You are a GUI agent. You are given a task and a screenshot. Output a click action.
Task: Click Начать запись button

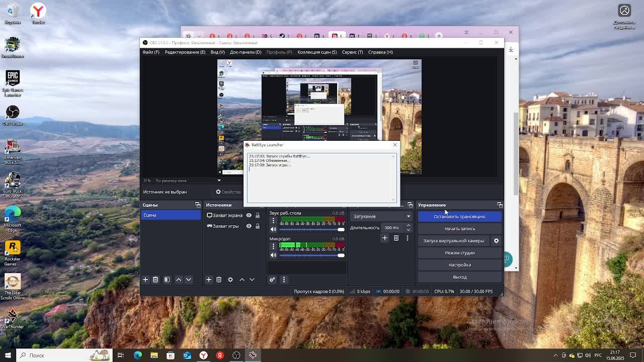coord(459,229)
